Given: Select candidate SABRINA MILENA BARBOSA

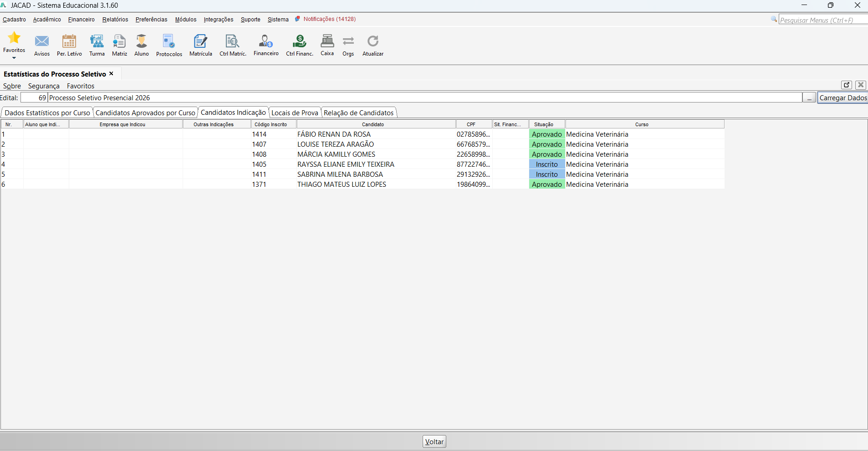Looking at the screenshot, I should (x=340, y=174).
